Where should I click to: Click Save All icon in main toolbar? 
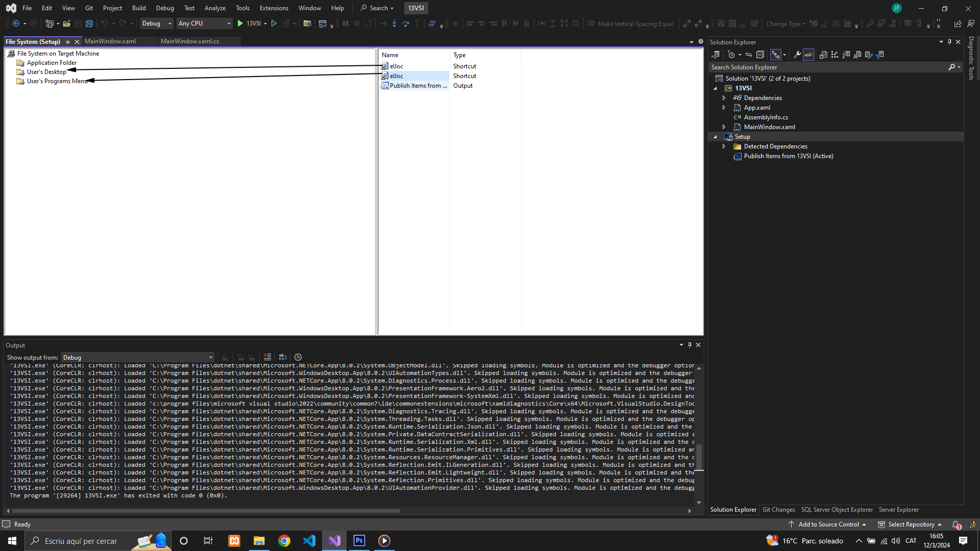(x=89, y=23)
